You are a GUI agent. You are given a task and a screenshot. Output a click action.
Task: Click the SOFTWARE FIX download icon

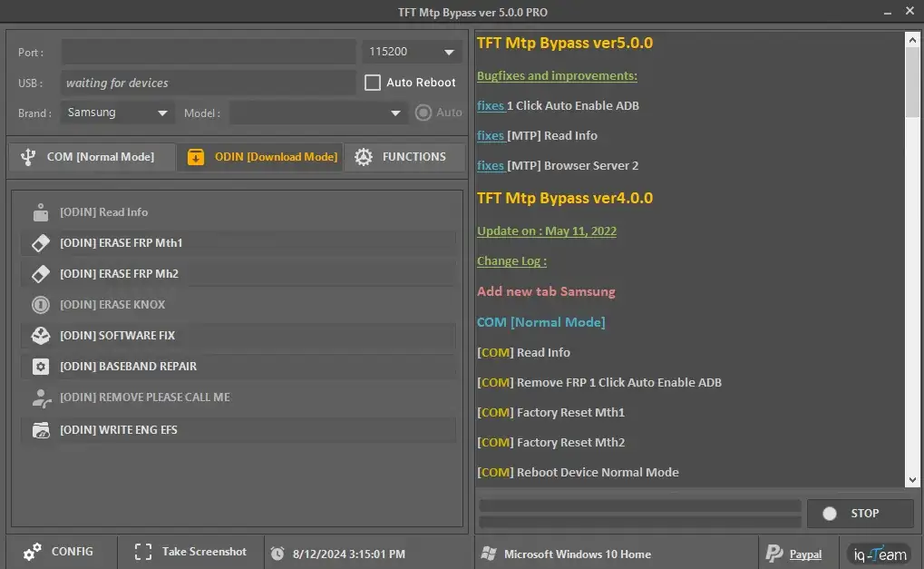[x=40, y=336]
